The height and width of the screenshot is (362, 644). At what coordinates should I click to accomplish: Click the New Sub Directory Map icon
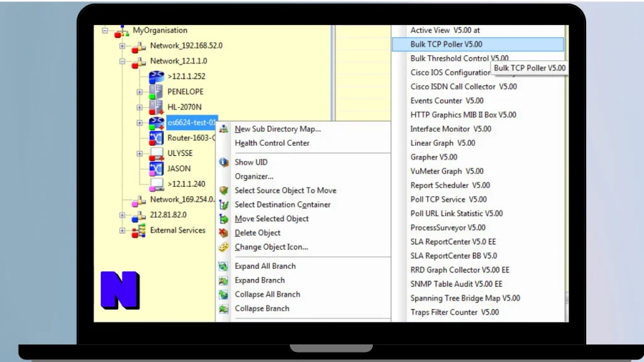tap(223, 129)
